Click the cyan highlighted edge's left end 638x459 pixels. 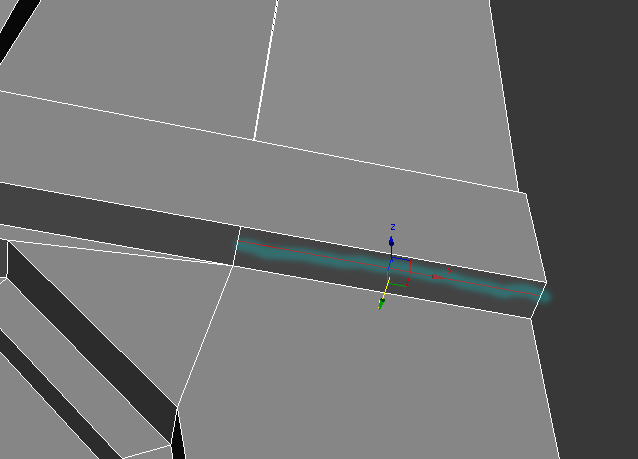(x=240, y=245)
